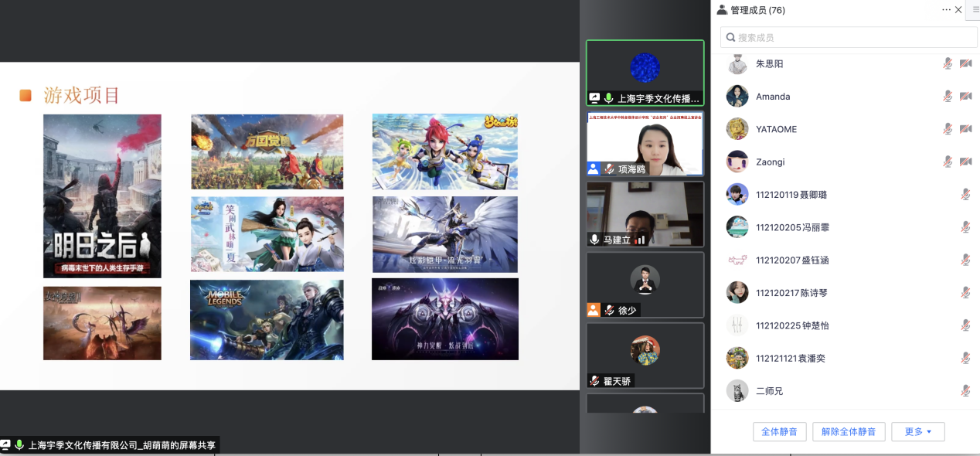Click the microphone icon on 马建立's video tile
980x456 pixels.
tap(594, 240)
